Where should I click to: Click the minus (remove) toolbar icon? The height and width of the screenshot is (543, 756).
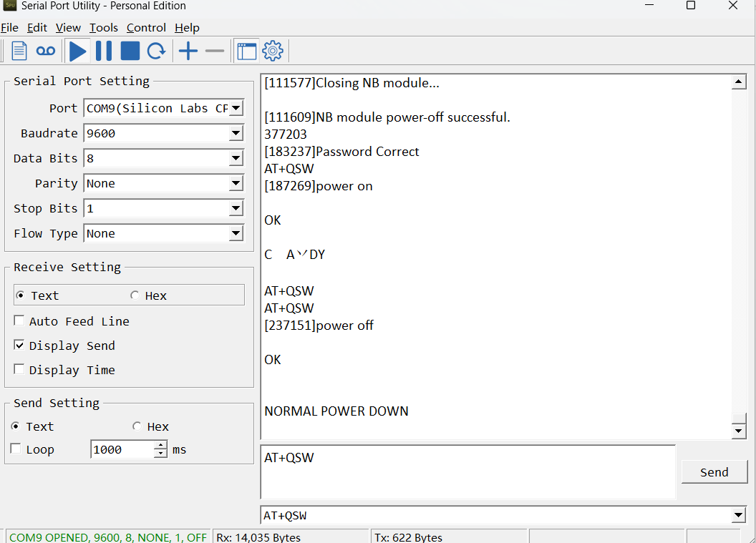(x=215, y=51)
